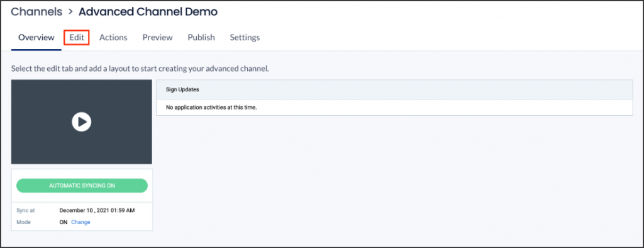Switch to the Actions tab
644x248 pixels.
pyautogui.click(x=113, y=37)
